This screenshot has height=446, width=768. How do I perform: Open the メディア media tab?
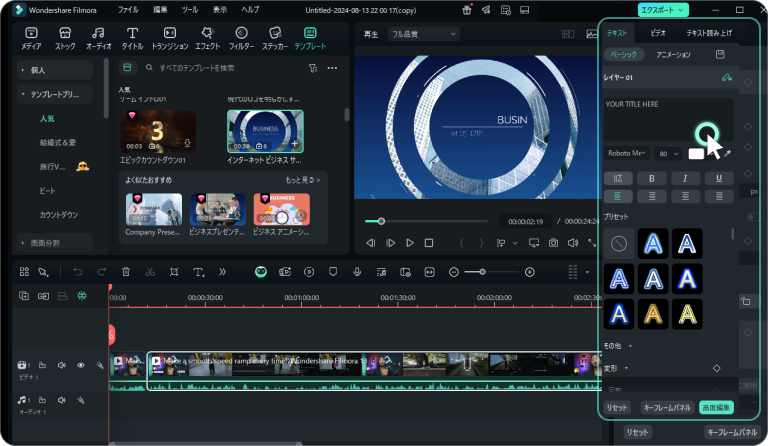click(x=31, y=38)
